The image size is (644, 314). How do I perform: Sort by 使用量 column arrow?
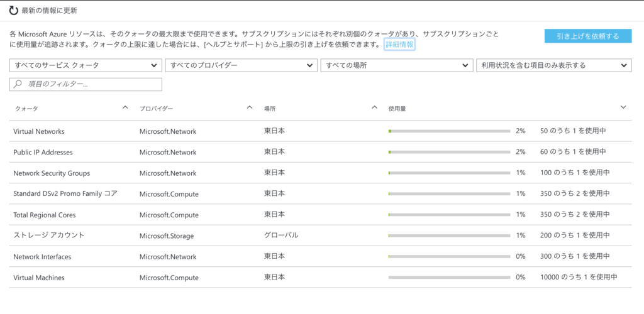coord(623,108)
